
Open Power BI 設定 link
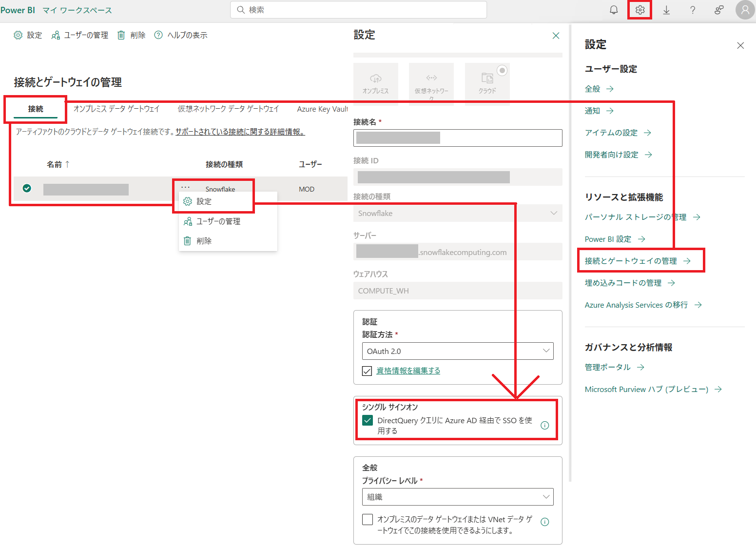click(615, 239)
